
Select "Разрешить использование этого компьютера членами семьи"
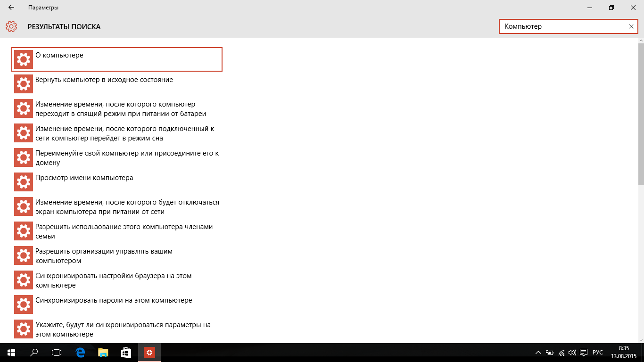[x=116, y=231]
